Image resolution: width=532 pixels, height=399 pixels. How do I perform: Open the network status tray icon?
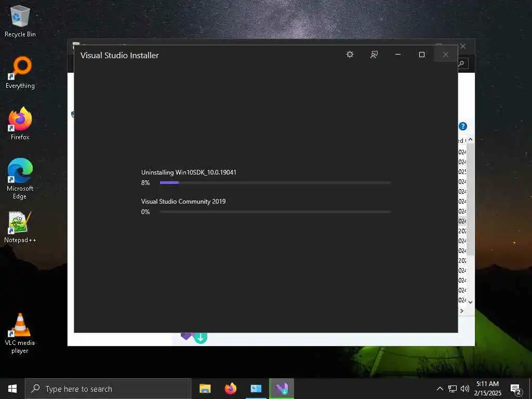click(x=453, y=389)
